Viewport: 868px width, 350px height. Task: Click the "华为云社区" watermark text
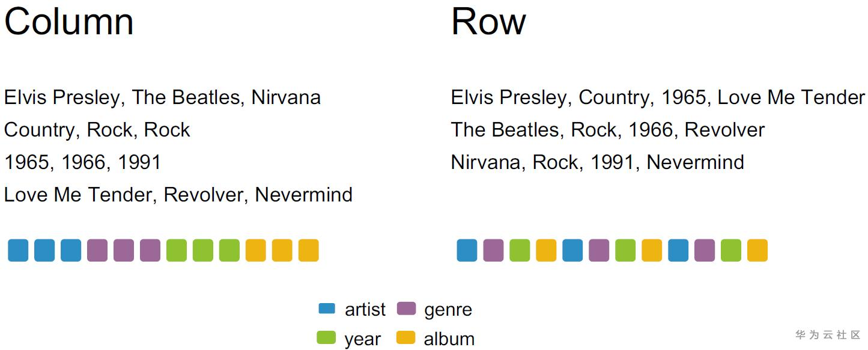(828, 335)
